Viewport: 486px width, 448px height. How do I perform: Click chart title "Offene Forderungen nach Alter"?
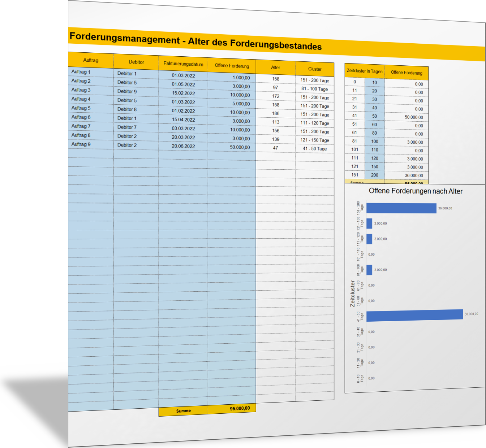tap(416, 191)
